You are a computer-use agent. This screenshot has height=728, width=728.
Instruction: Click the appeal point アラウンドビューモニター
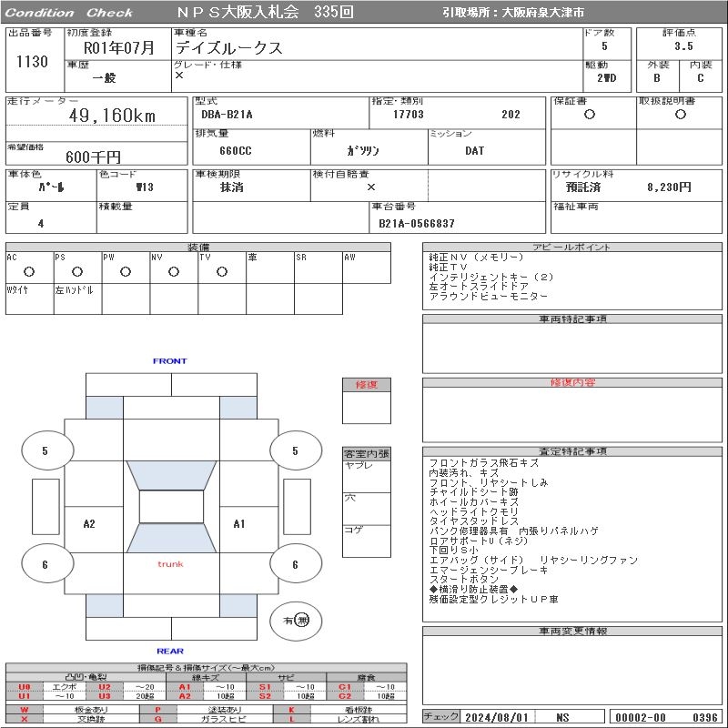coord(489,297)
